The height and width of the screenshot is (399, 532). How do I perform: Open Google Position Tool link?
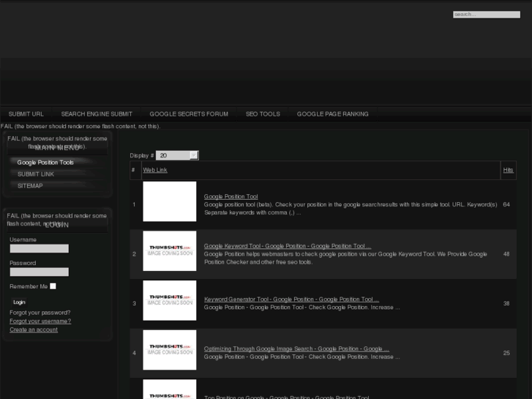tap(231, 197)
